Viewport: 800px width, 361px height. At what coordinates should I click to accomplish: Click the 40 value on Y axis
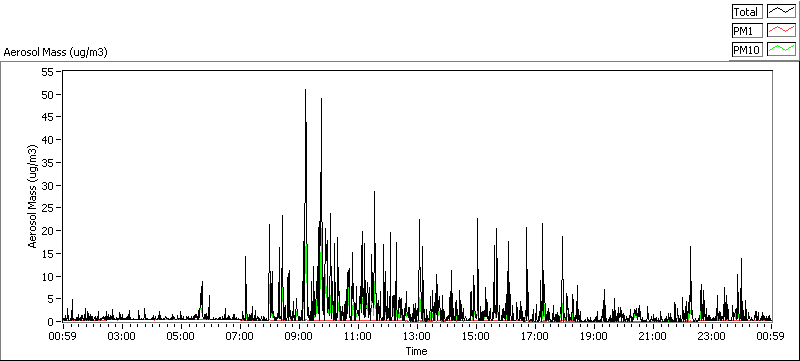pos(48,140)
